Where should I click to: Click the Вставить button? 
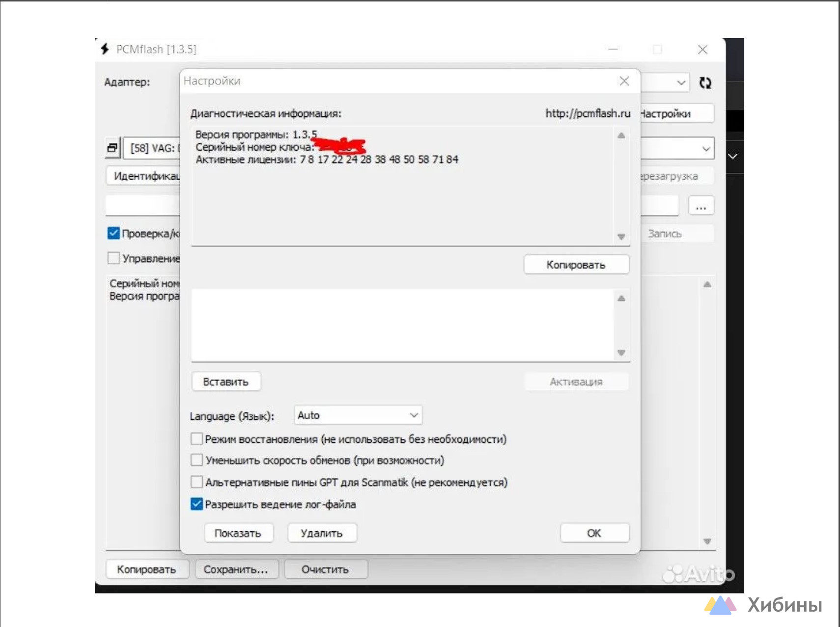[226, 382]
